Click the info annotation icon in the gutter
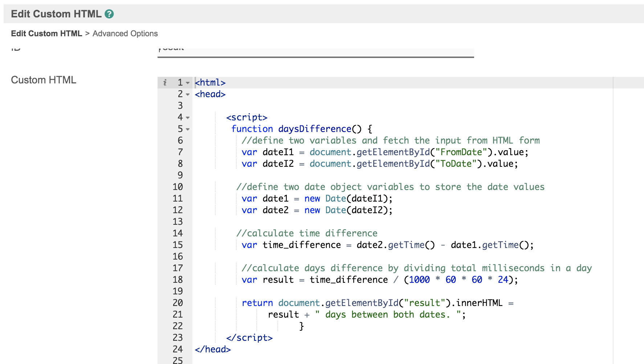This screenshot has width=644, height=364. (x=165, y=83)
